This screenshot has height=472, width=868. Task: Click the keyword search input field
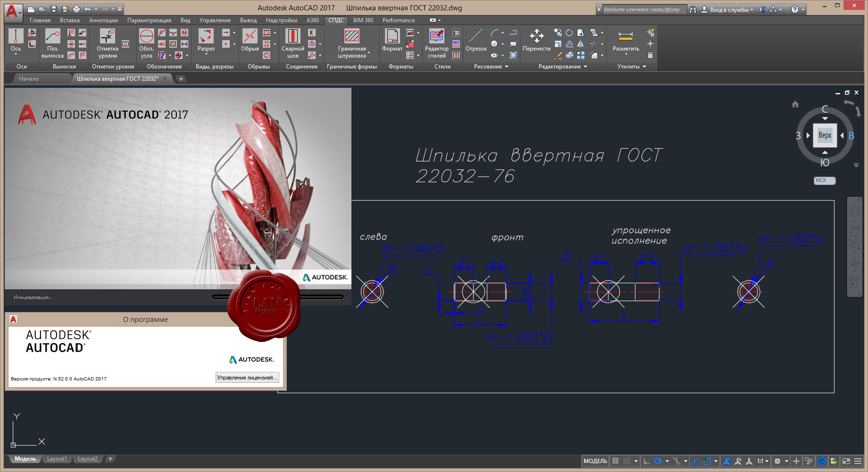click(x=644, y=9)
